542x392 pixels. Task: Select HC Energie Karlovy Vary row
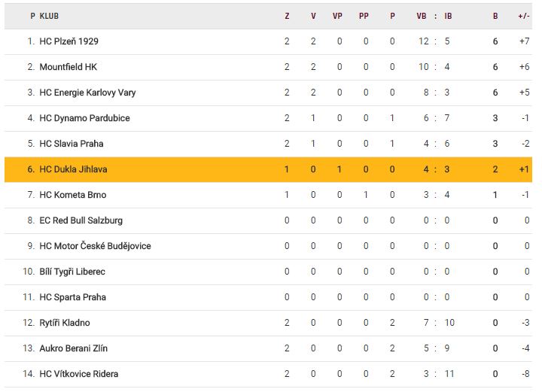point(268,93)
